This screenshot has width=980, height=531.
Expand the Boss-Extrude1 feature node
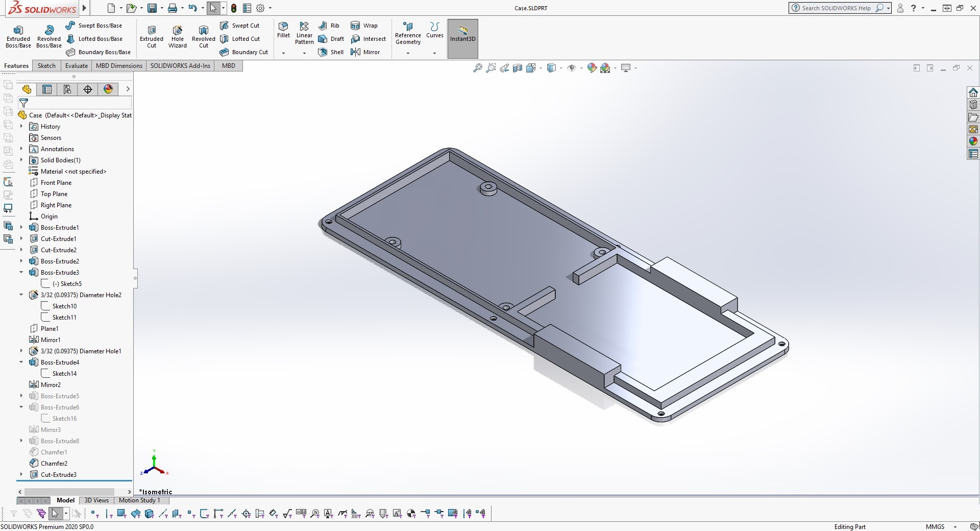pos(21,228)
